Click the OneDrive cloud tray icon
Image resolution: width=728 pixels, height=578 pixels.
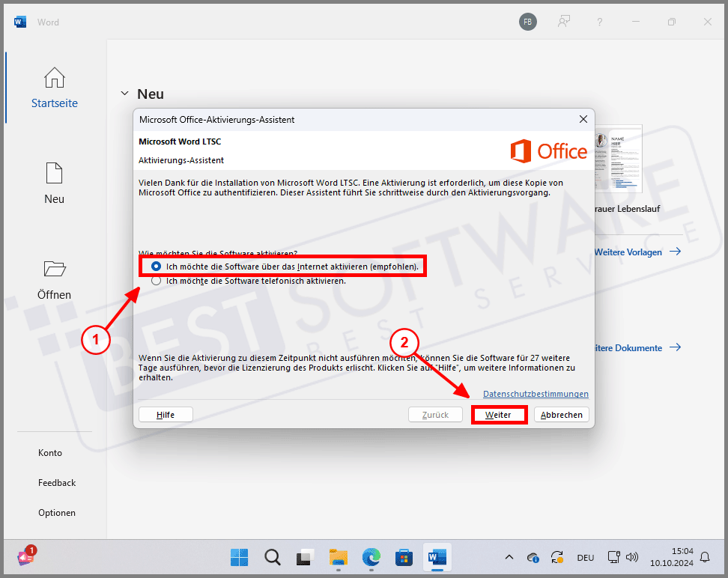click(x=533, y=558)
